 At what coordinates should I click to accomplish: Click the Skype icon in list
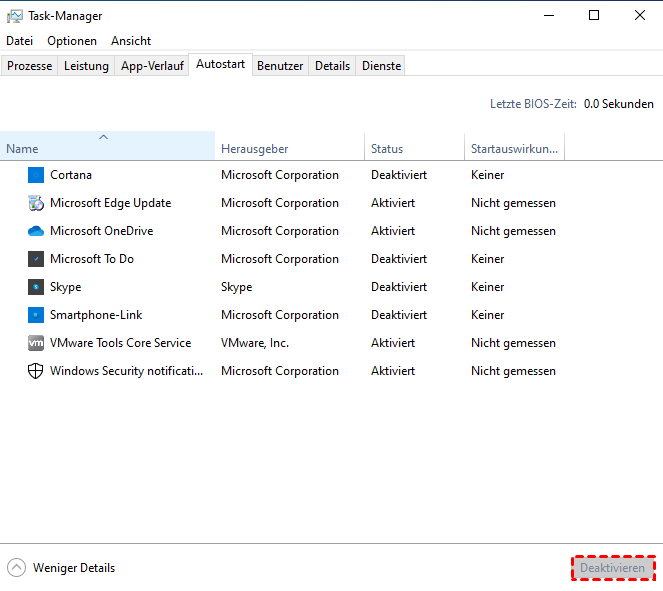(36, 287)
